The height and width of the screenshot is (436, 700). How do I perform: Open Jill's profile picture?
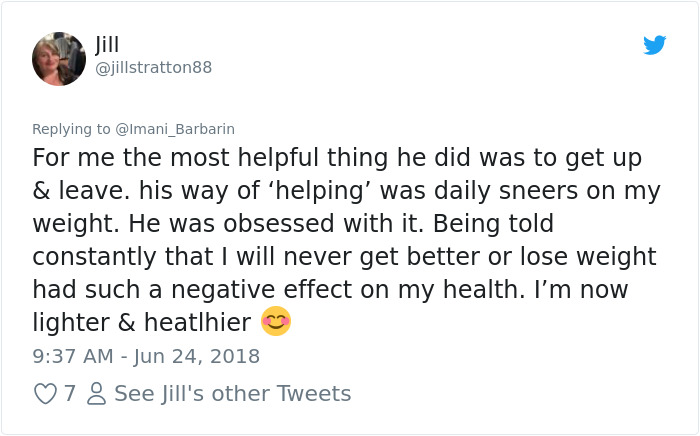tap(59, 59)
